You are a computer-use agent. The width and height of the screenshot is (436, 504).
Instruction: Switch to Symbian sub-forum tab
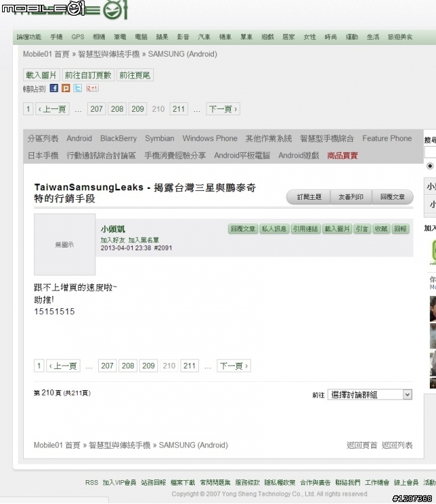(159, 138)
